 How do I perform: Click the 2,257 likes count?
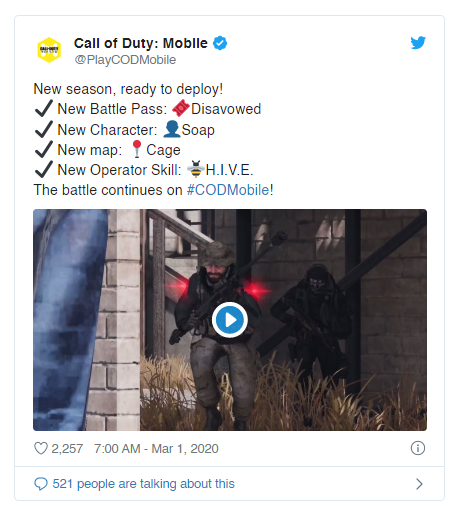click(x=67, y=449)
